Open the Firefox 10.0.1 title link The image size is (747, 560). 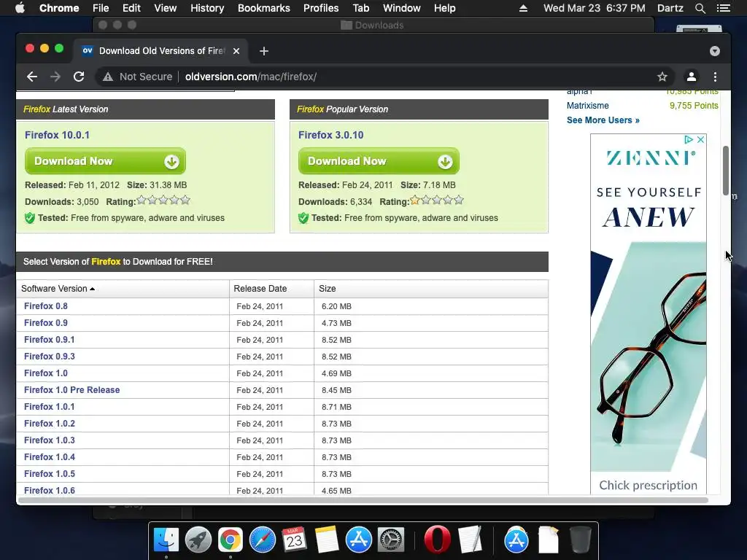coord(57,135)
